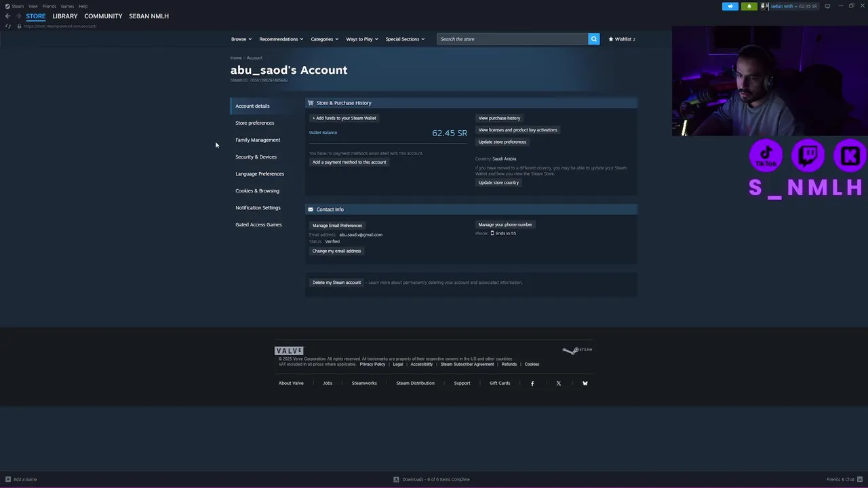Reload the page with the refresh icon
Image resolution: width=868 pixels, height=488 pixels.
tap(8, 26)
